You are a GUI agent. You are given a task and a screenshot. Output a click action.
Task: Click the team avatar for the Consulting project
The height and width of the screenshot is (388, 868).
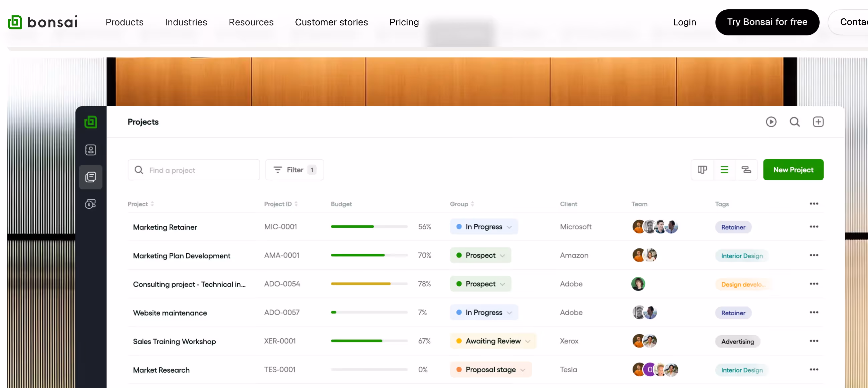pyautogui.click(x=638, y=284)
